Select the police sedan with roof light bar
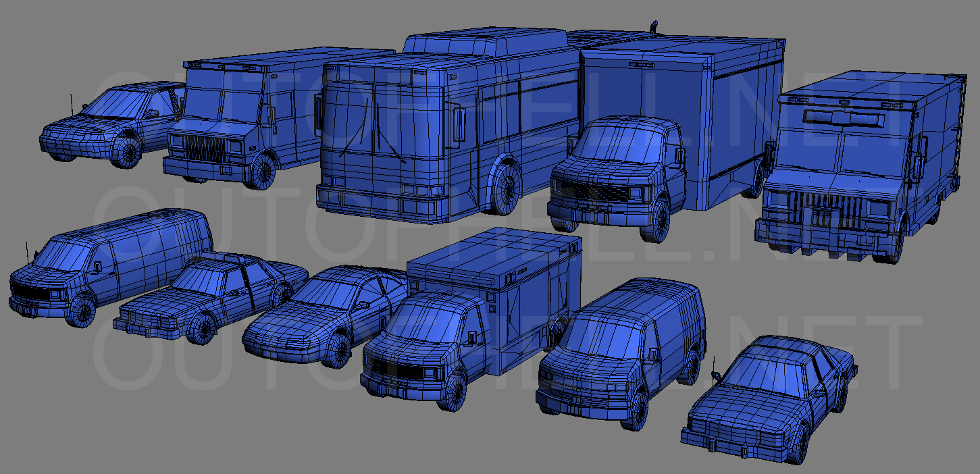The image size is (980, 474). point(209,297)
